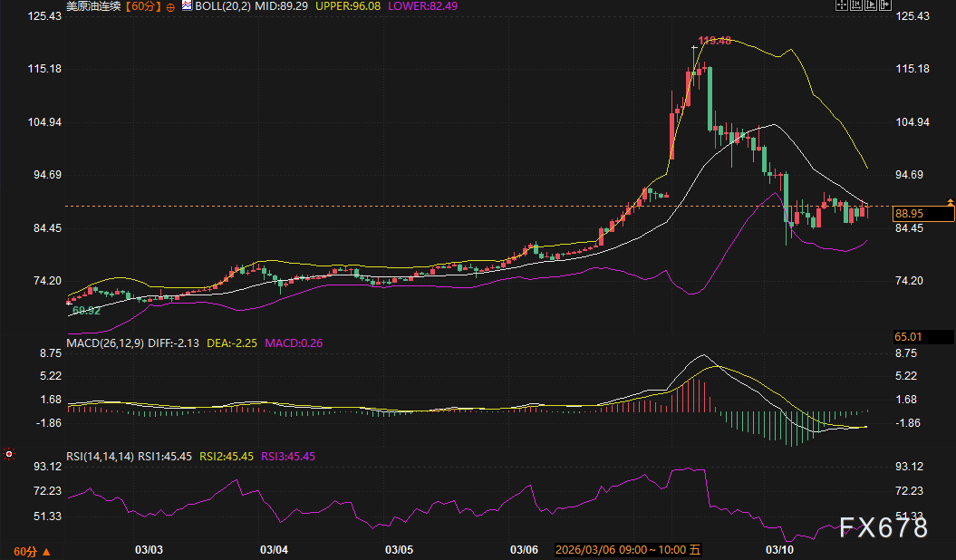Click the jump-to-start chart icon
The image size is (956, 560).
click(856, 5)
